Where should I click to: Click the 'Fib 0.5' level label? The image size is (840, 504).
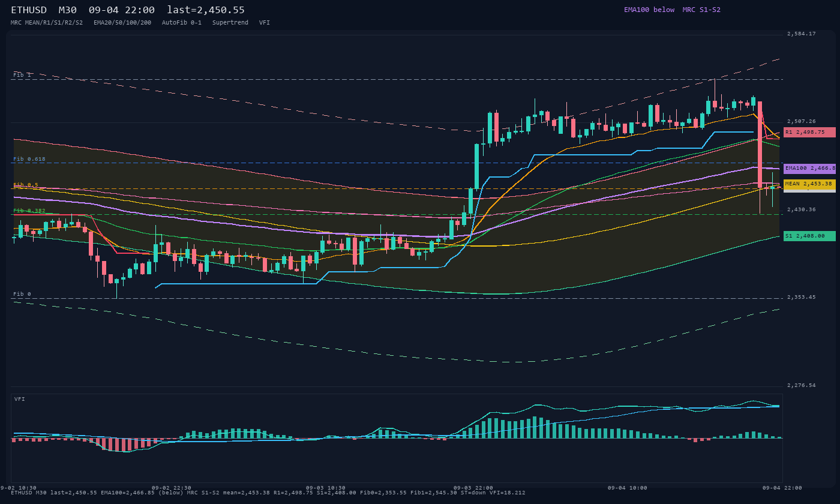click(26, 185)
